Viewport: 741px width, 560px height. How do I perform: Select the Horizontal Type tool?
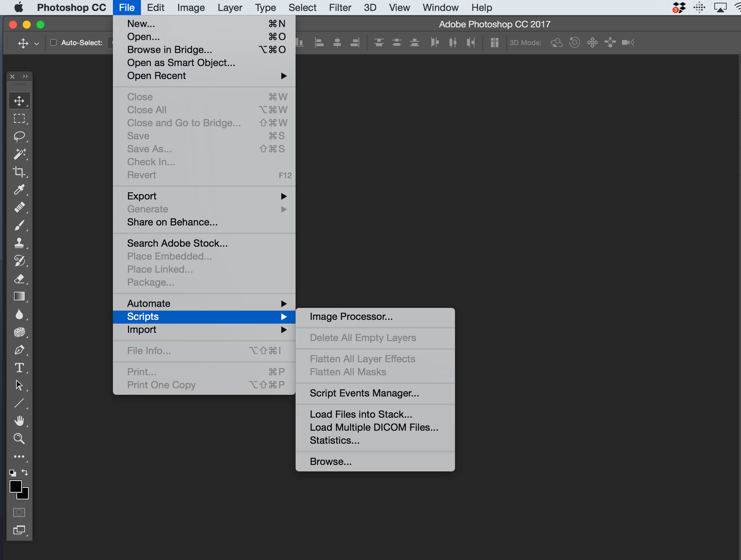[19, 368]
